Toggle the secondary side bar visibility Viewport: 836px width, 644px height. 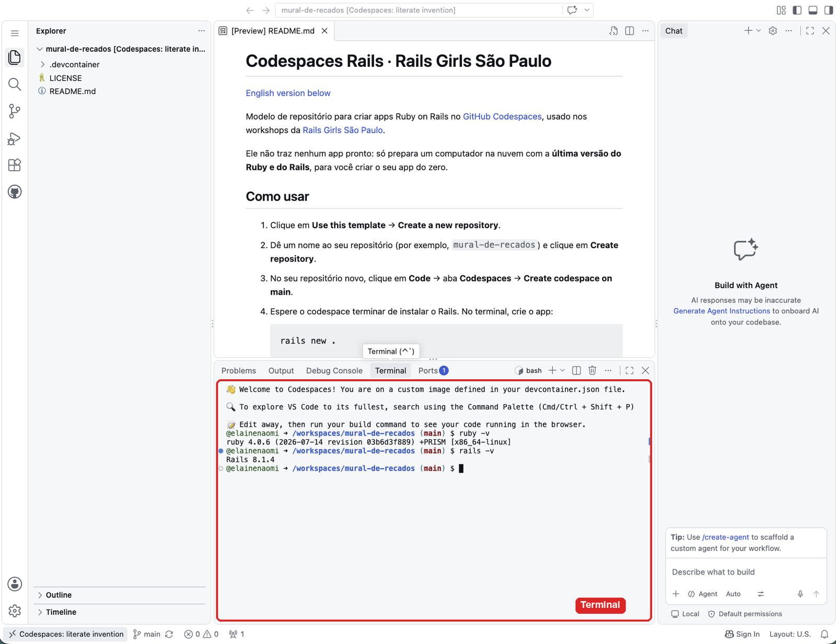(x=828, y=10)
